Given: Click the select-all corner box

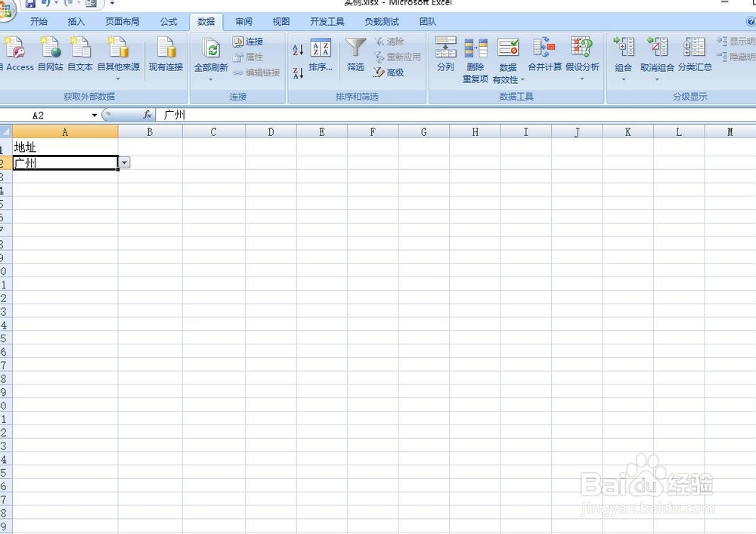Looking at the screenshot, I should pos(6,131).
